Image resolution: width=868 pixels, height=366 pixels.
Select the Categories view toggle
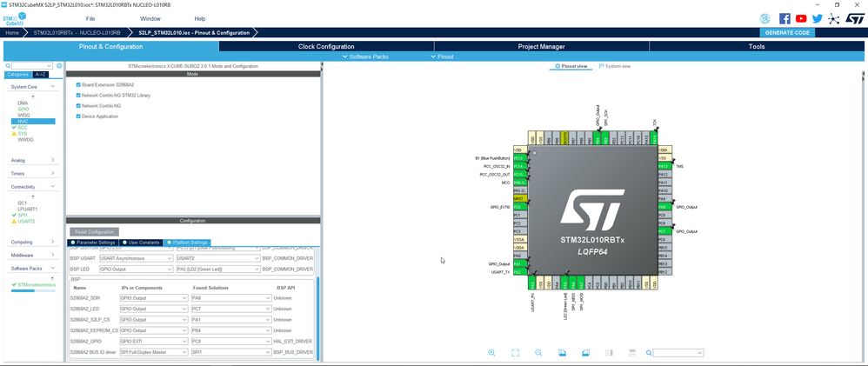tap(17, 74)
